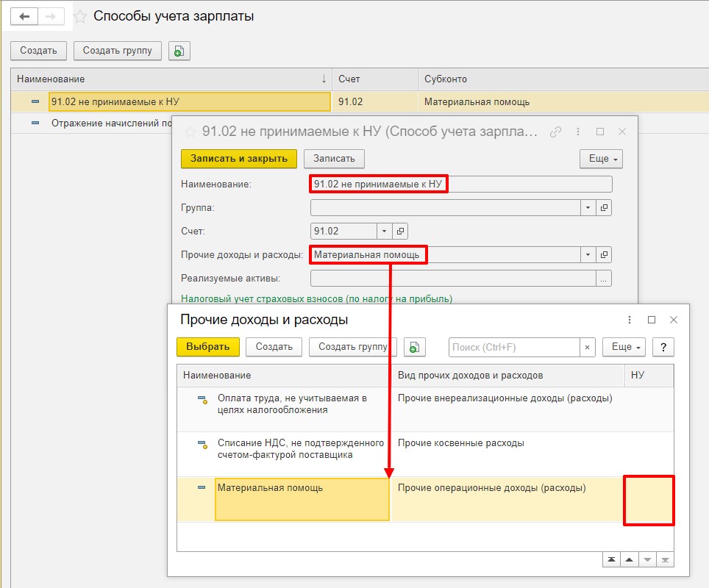Screen dimensions: 709x588
Task: Click the Наименование column header in the selection dialog
Action: [283, 375]
